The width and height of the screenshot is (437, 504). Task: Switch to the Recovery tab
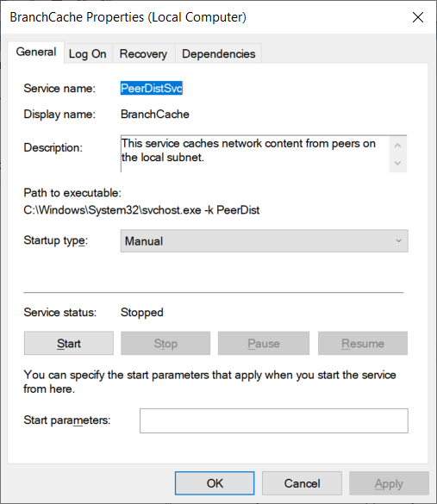(x=143, y=54)
